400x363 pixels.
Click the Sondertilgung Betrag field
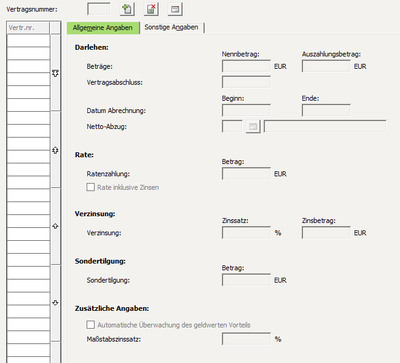point(246,280)
